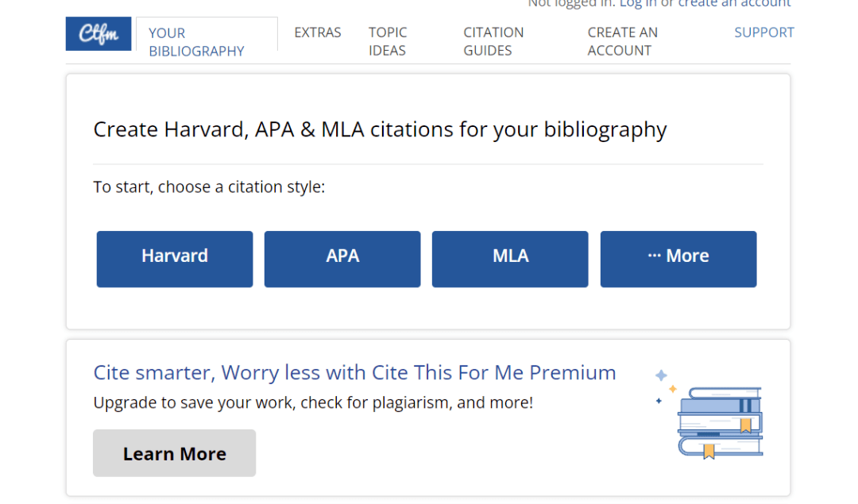858x504 pixels.
Task: Click the 'Create Harvard, APA & MLA citations' heading
Action: point(381,130)
